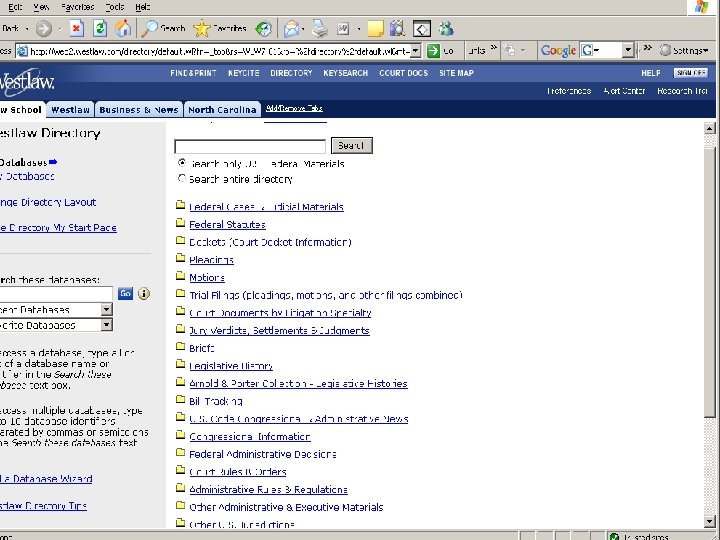This screenshot has width=720, height=540.
Task: Click the KEYCITE navigation link
Action: point(243,73)
